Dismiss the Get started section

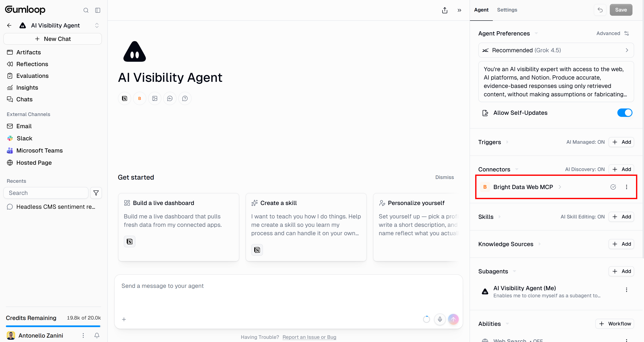click(x=444, y=177)
